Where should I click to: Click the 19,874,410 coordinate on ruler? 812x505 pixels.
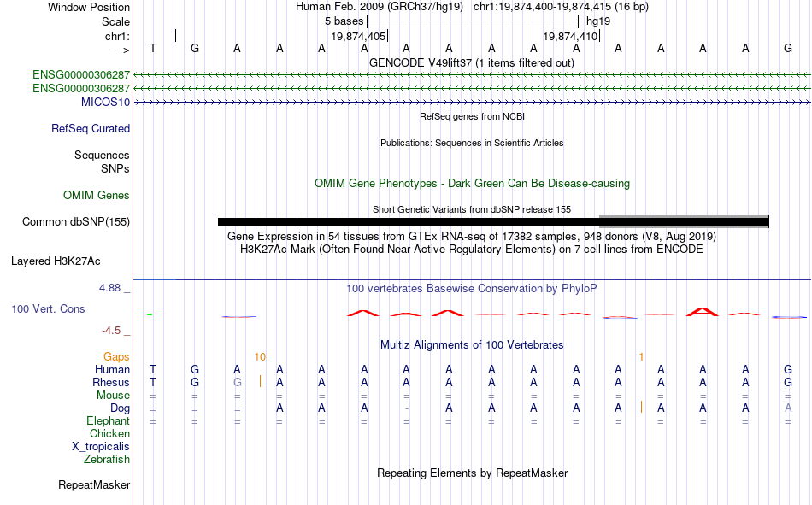tap(570, 36)
